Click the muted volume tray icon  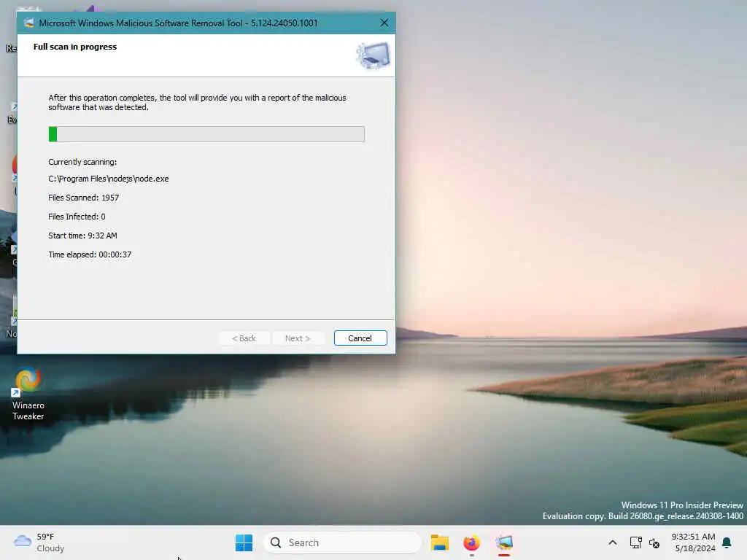[x=654, y=543]
